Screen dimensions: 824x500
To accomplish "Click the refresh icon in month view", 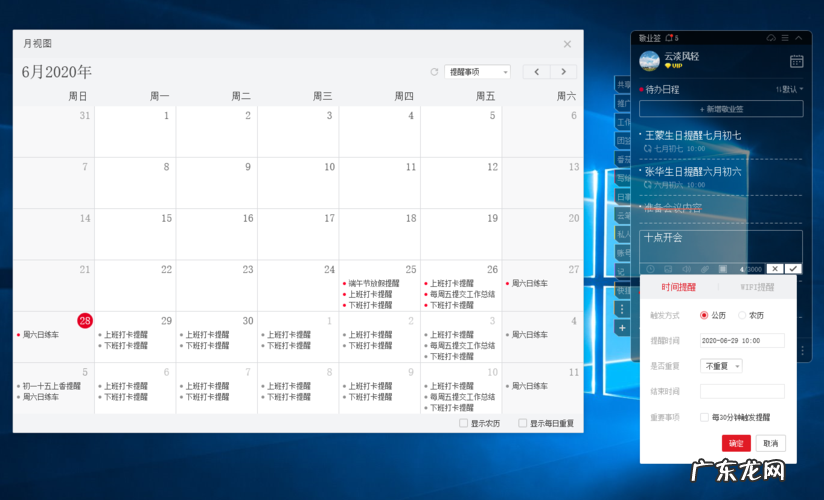I will [434, 72].
